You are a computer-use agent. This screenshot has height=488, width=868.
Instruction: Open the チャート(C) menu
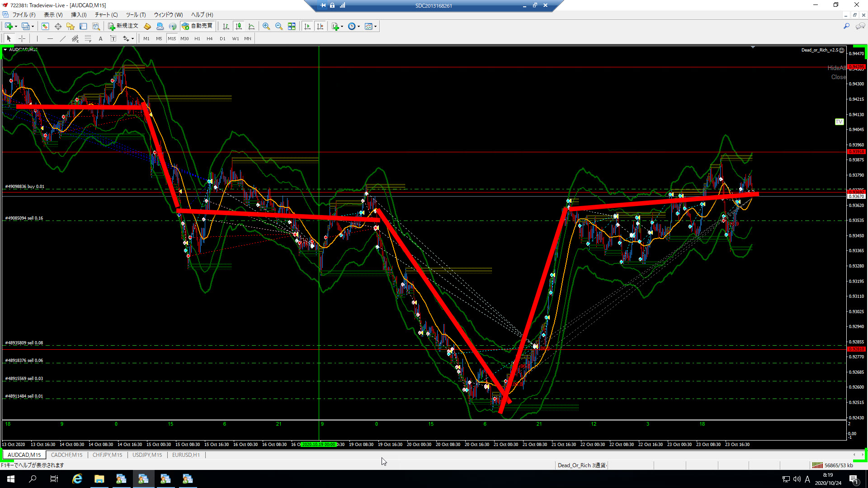[106, 14]
